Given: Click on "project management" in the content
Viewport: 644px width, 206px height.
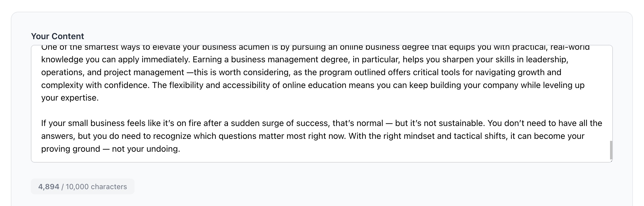Looking at the screenshot, I should (x=144, y=72).
